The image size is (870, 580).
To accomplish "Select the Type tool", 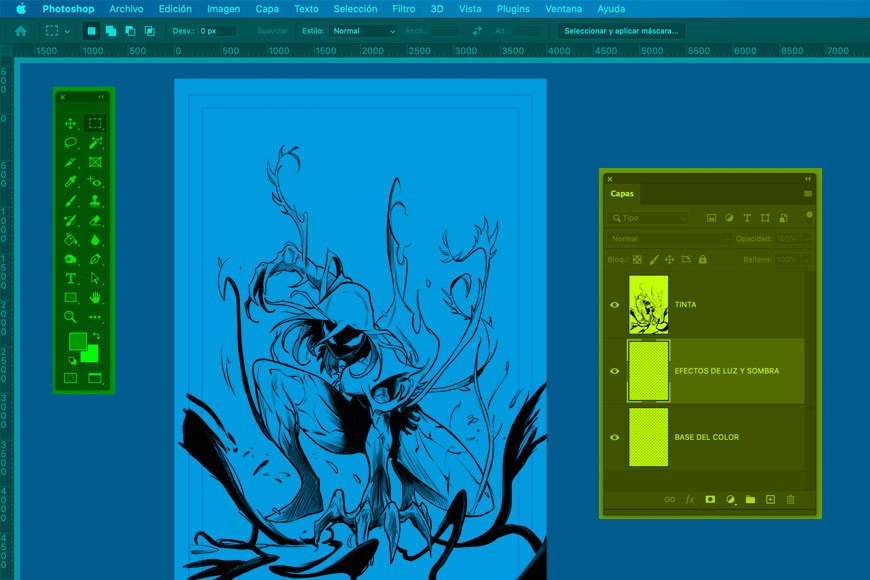I will (x=71, y=278).
